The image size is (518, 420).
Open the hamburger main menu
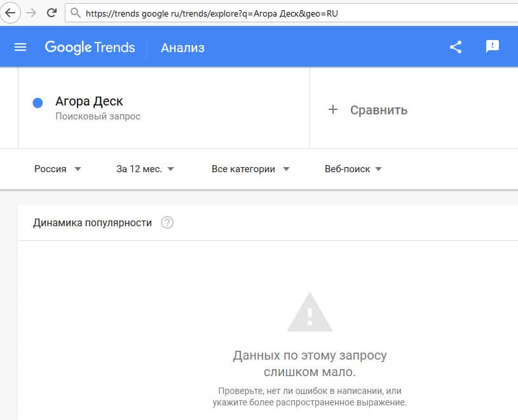point(20,47)
